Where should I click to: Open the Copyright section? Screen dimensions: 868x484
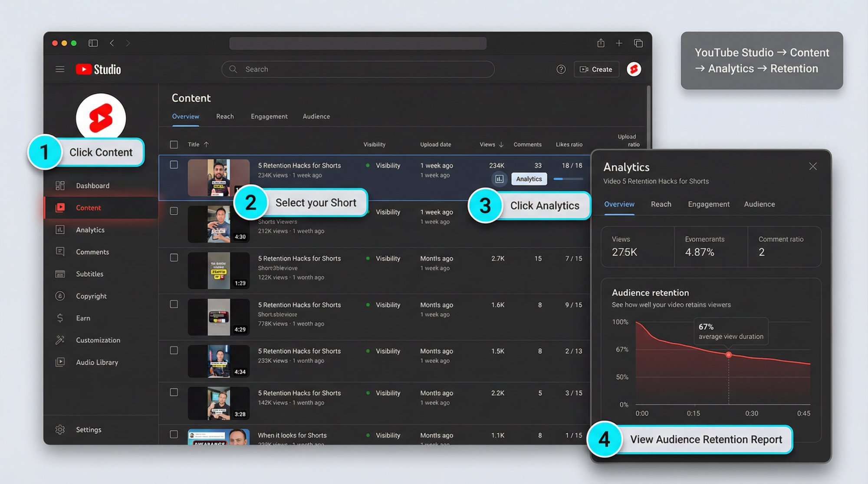(x=91, y=296)
